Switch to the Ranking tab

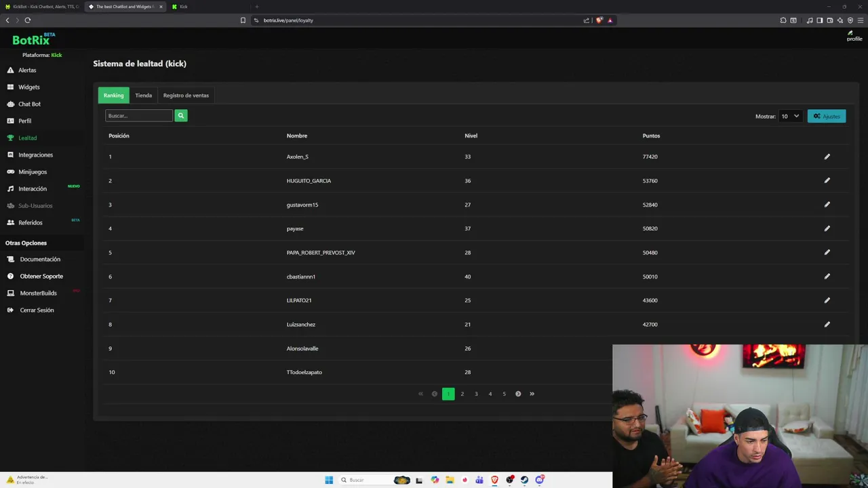click(113, 96)
